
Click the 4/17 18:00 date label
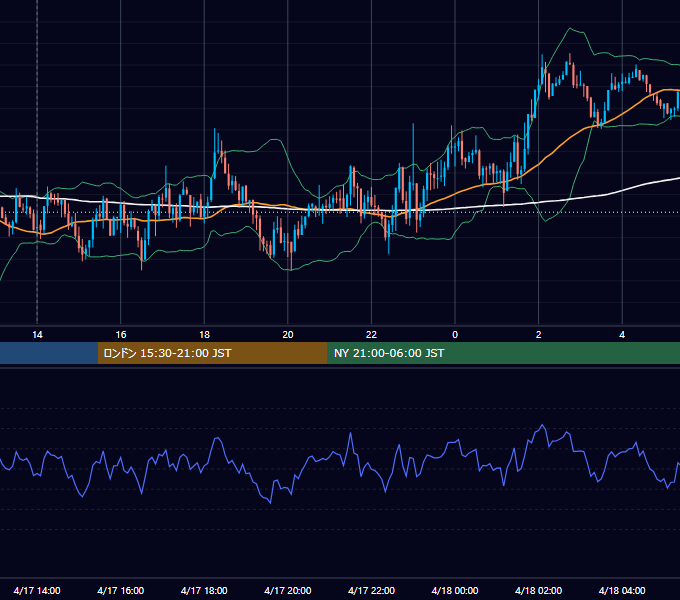coord(204,590)
